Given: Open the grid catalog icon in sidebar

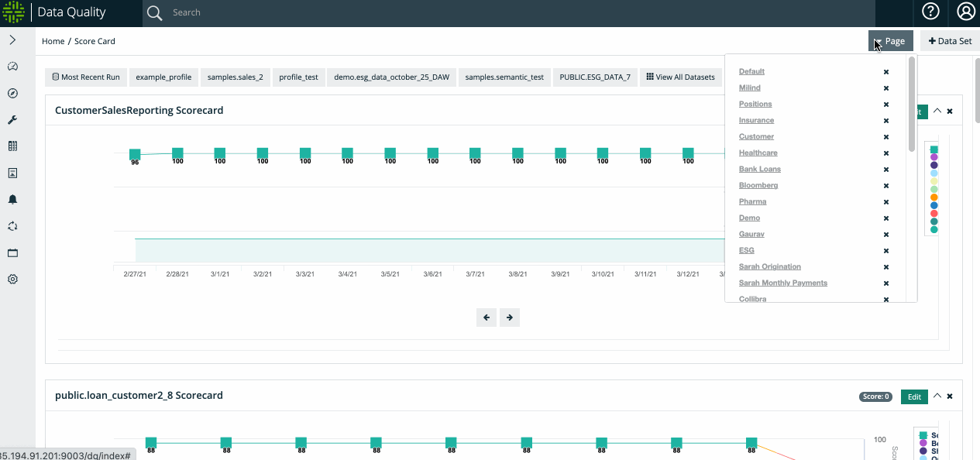Looking at the screenshot, I should [12, 146].
